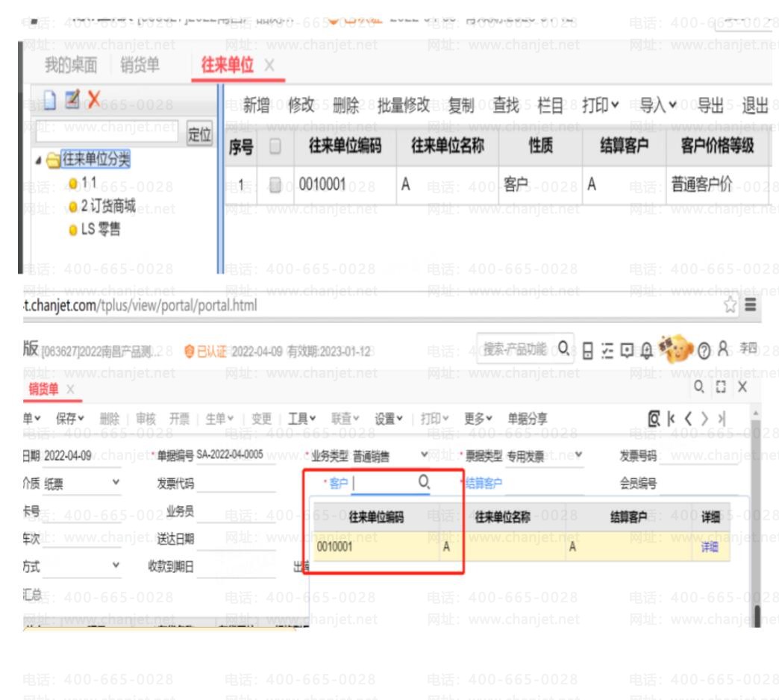Select the 0010001 row in customer popup

(521, 547)
